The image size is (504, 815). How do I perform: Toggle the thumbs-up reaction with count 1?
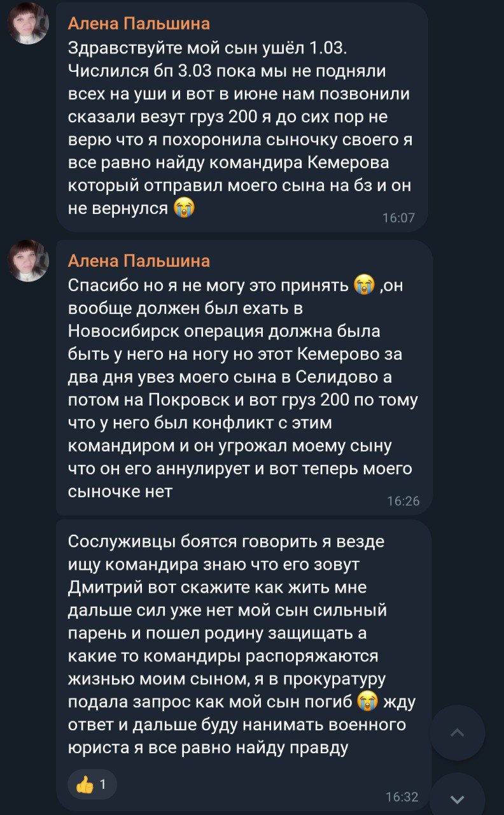tap(92, 784)
